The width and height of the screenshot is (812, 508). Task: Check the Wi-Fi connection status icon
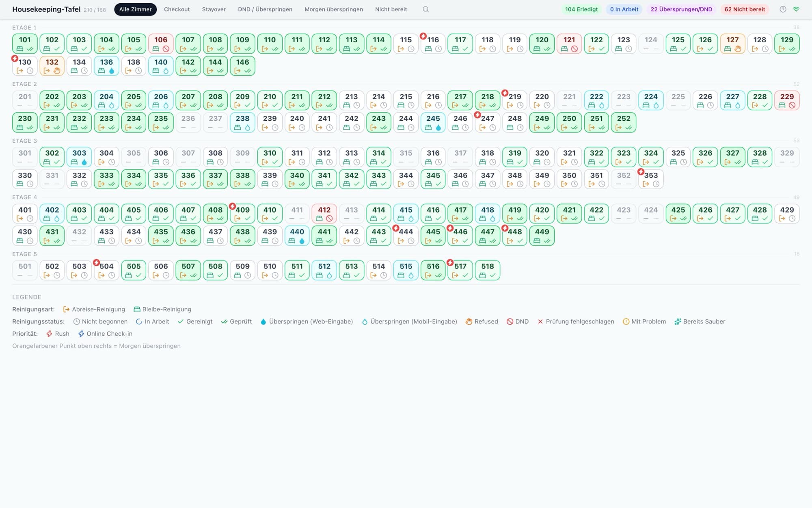796,9
